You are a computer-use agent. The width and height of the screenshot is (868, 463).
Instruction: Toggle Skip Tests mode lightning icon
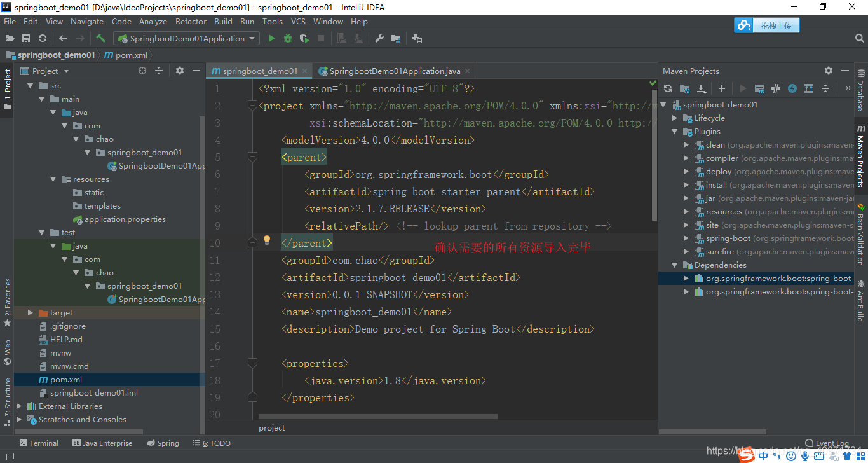792,88
